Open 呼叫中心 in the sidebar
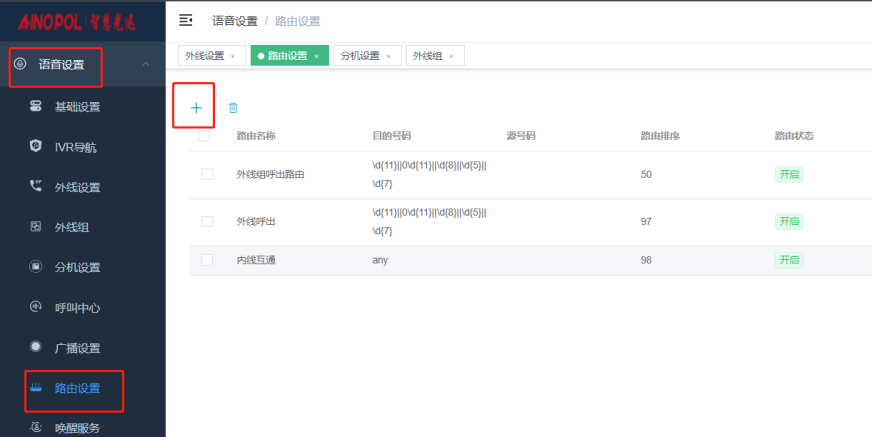 click(x=77, y=308)
